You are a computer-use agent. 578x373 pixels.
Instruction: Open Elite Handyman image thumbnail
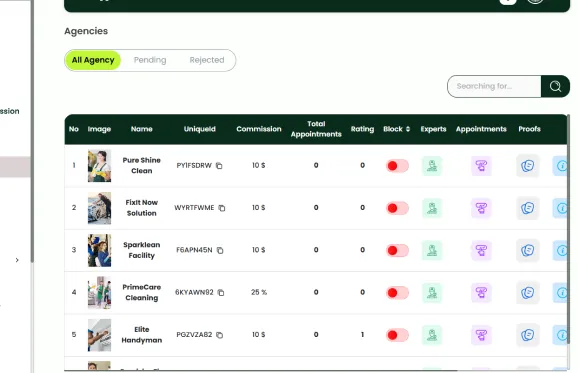99,335
